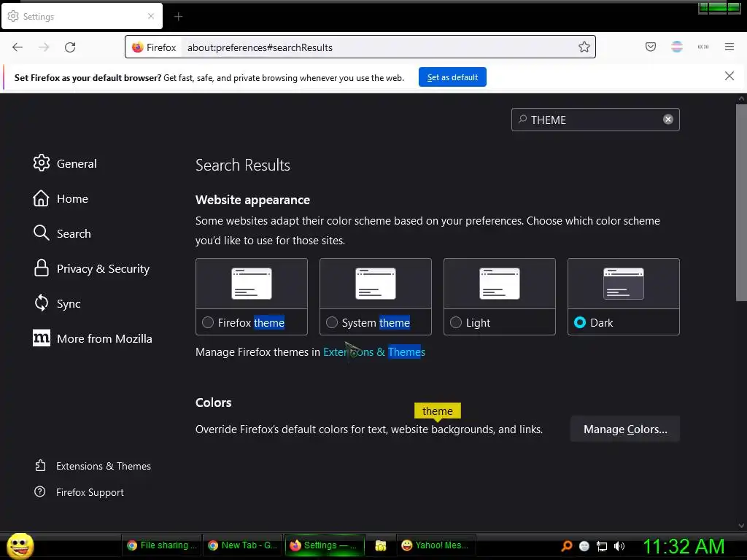Viewport: 747px width, 560px height.
Task: Switch to the Settings browser tab
Action: pos(82,16)
